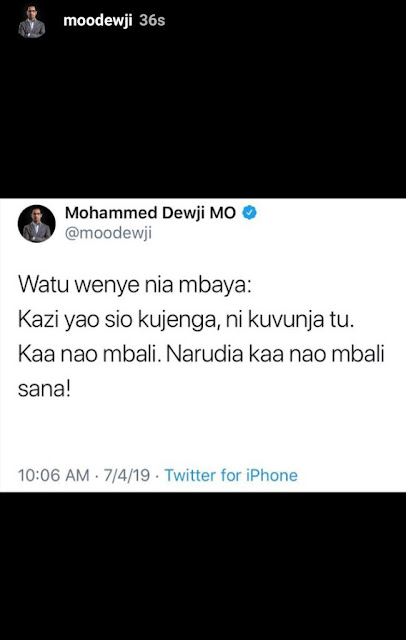
Task: Click the blank white space under sana!
Action: click(x=203, y=433)
